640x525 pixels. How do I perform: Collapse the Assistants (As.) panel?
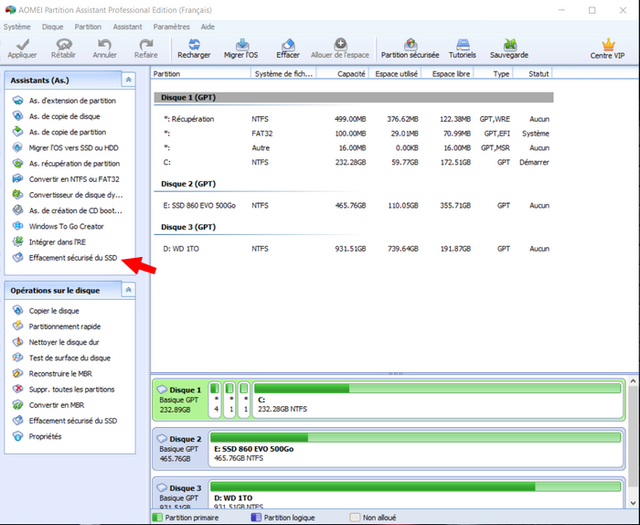(x=128, y=80)
